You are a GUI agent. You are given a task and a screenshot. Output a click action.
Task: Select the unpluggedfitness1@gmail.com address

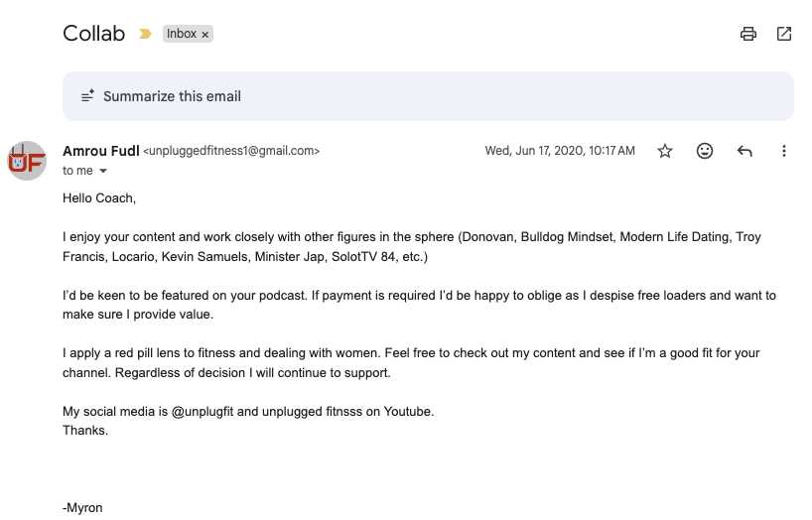[233, 151]
